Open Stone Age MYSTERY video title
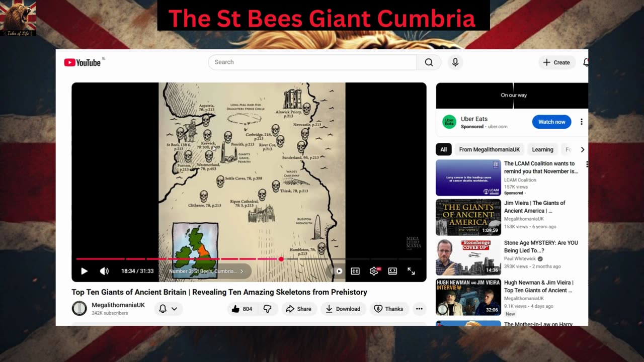 point(541,246)
